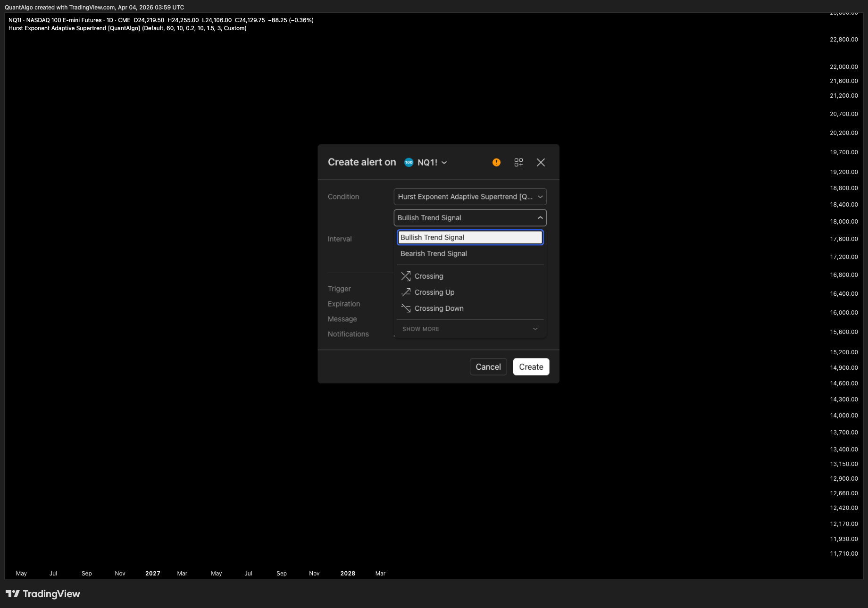Open the NQ1! symbol dropdown

point(426,162)
